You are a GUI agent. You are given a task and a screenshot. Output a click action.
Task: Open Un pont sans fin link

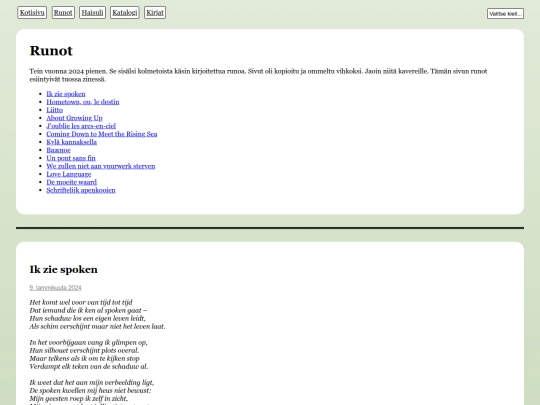[71, 158]
